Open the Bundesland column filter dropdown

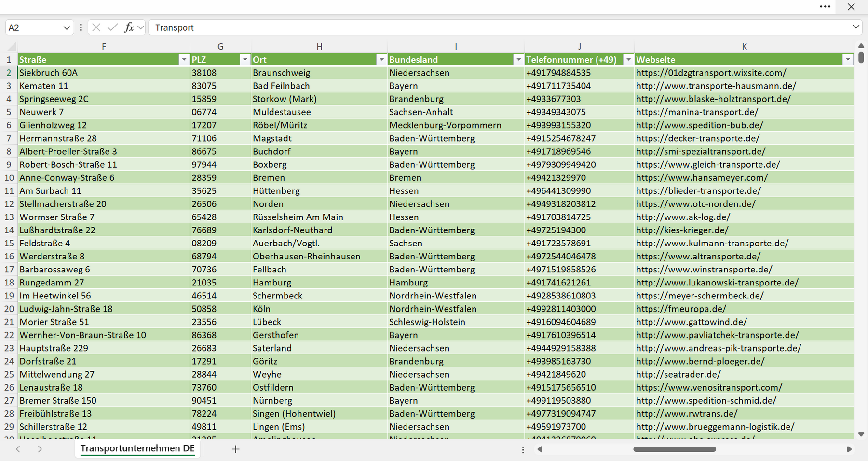pos(518,60)
